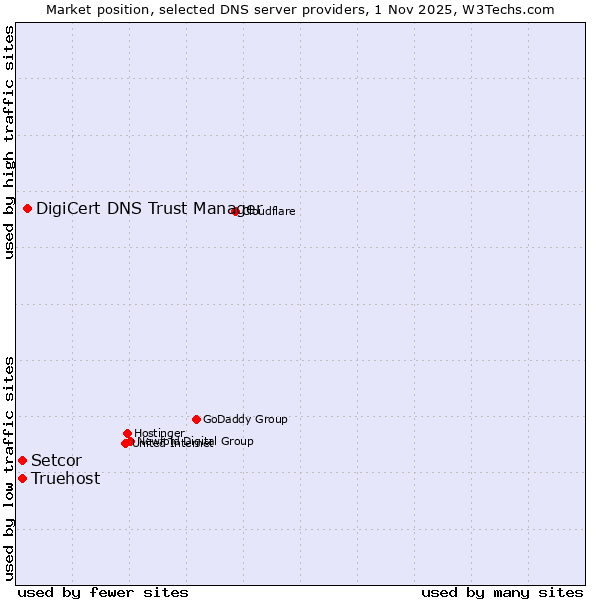This screenshot has width=600, height=600.
Task: Click the 'used by high traffic sites' axis label
Action: 9,142
